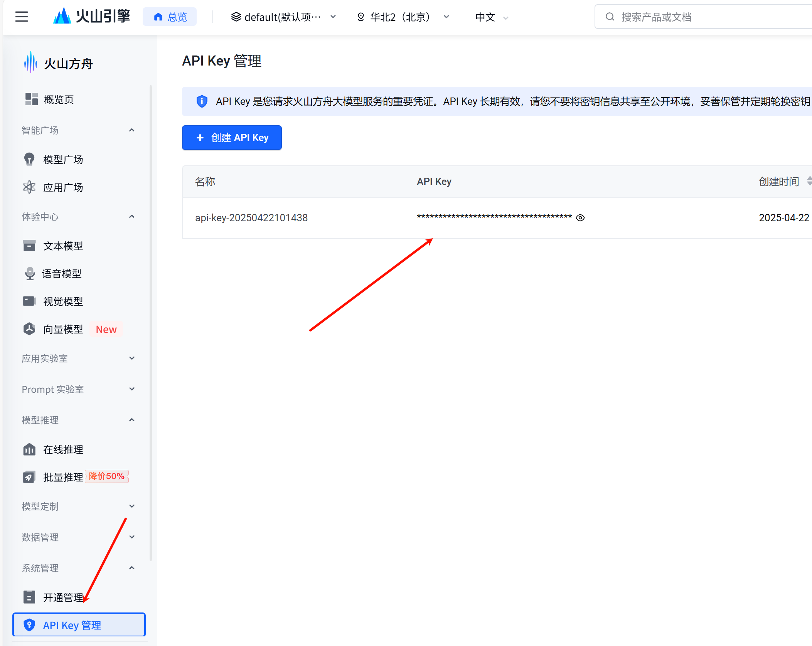The height and width of the screenshot is (646, 812).
Task: Collapse the 体验中心 section
Action: (x=131, y=217)
